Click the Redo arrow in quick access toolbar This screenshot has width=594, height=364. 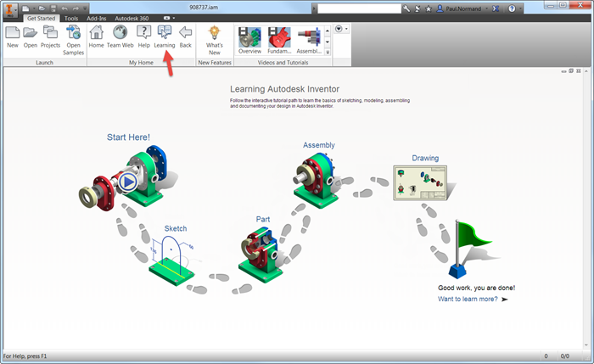76,8
